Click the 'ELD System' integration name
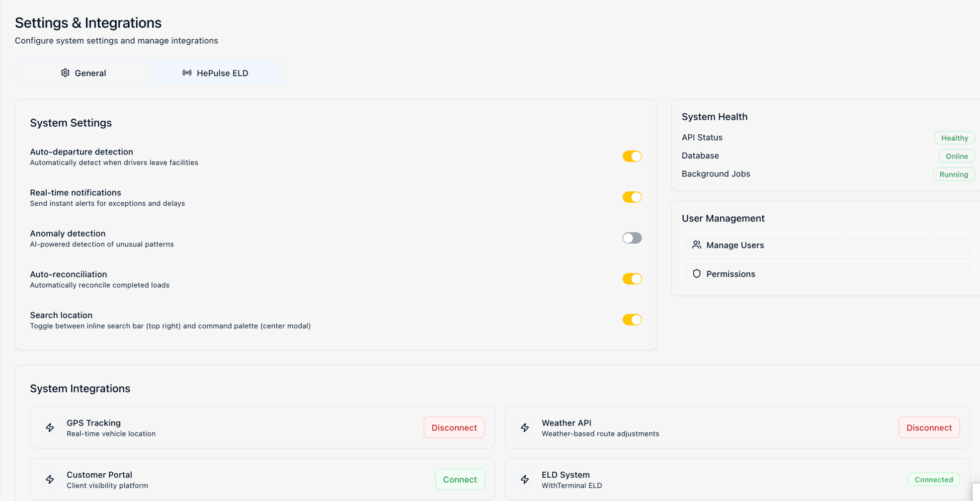Viewport: 980px width, 501px height. pyautogui.click(x=566, y=475)
